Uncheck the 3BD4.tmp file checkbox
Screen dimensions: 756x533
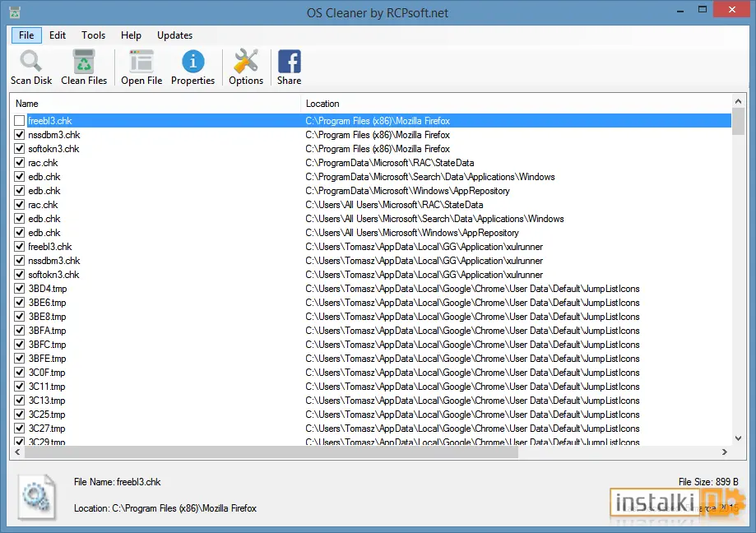pos(19,288)
